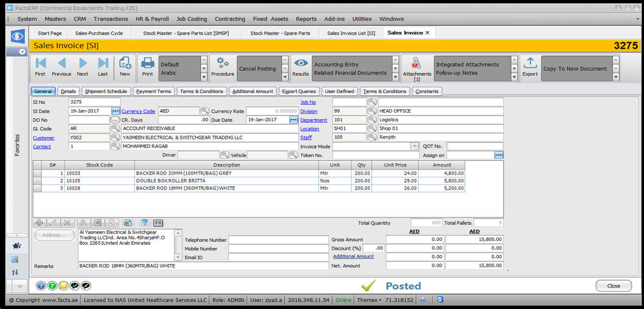
Task: Open the Reports menu
Action: point(306,19)
